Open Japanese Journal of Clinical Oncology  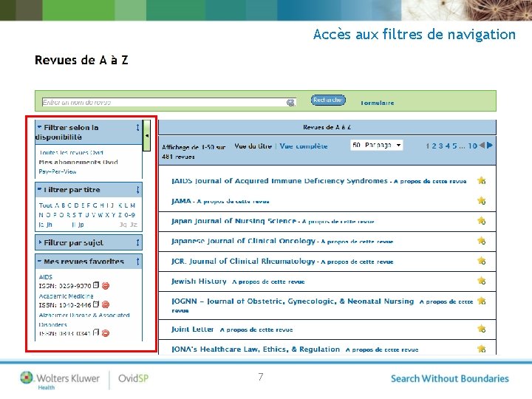tap(243, 241)
